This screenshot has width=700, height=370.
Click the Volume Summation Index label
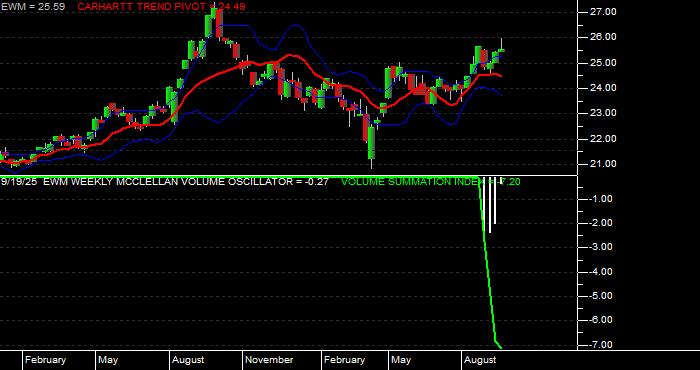coord(430,182)
